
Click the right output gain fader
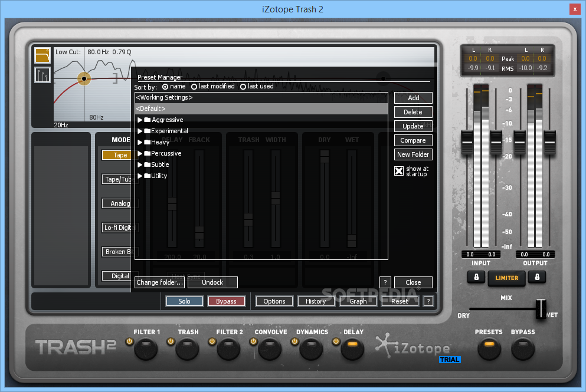(549, 142)
